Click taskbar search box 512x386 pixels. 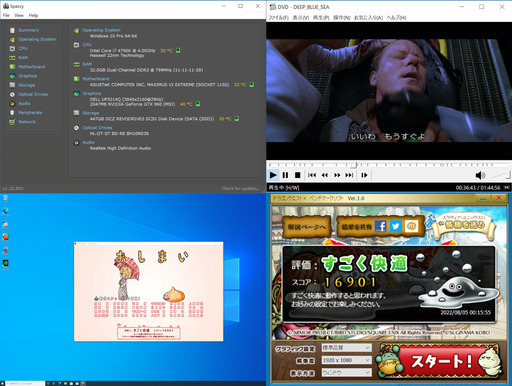25,383
